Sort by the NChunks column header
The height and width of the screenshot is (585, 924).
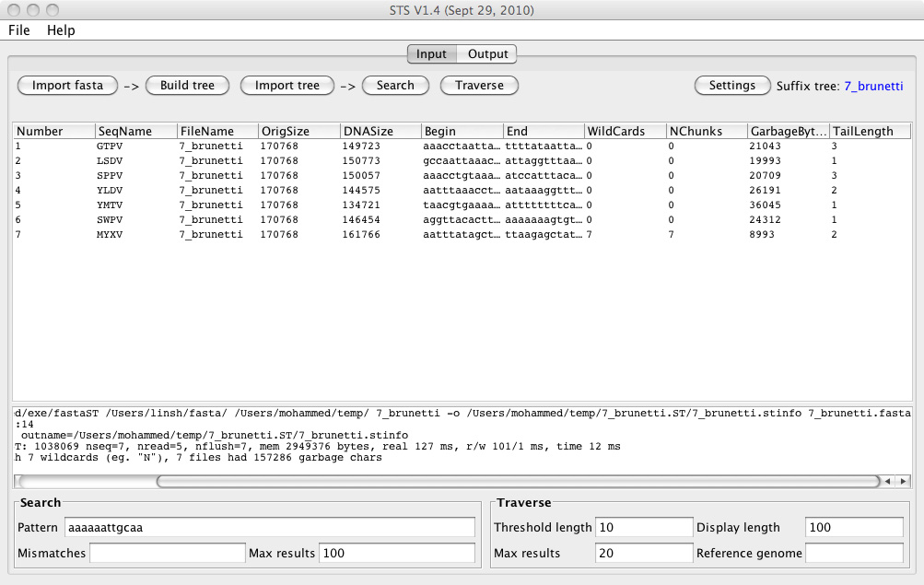coord(708,132)
